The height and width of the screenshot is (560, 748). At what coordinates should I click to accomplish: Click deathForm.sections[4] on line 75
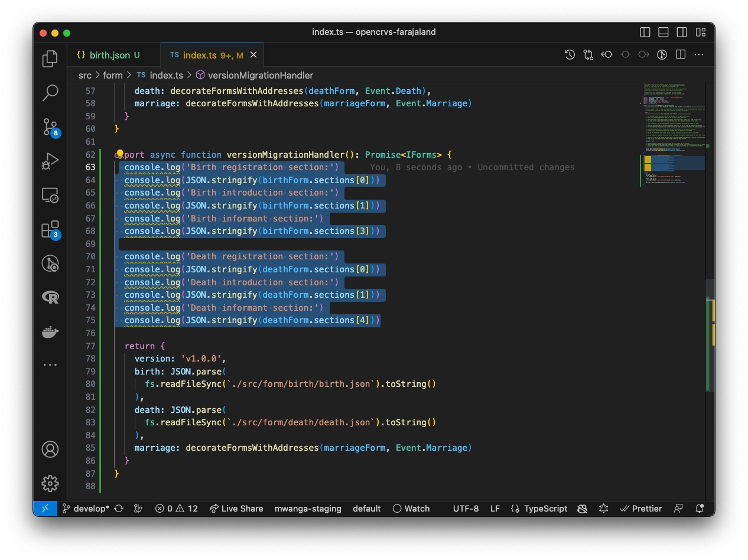pos(316,320)
